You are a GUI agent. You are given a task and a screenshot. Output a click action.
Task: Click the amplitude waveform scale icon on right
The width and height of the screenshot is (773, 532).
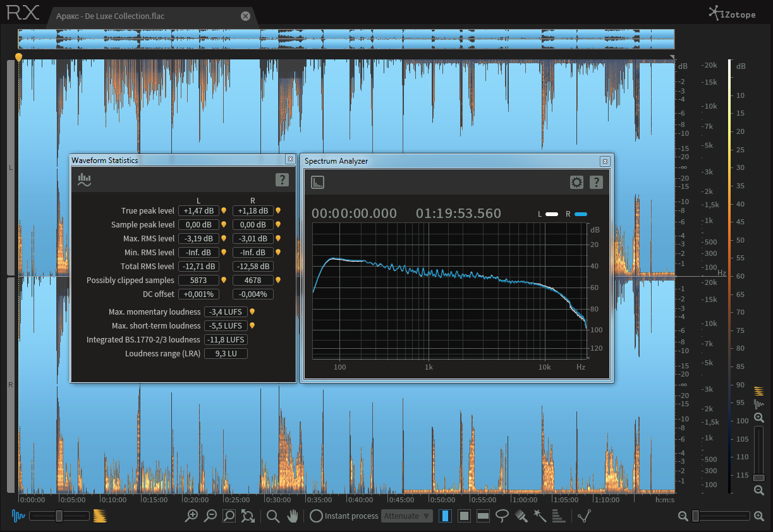pos(759,404)
